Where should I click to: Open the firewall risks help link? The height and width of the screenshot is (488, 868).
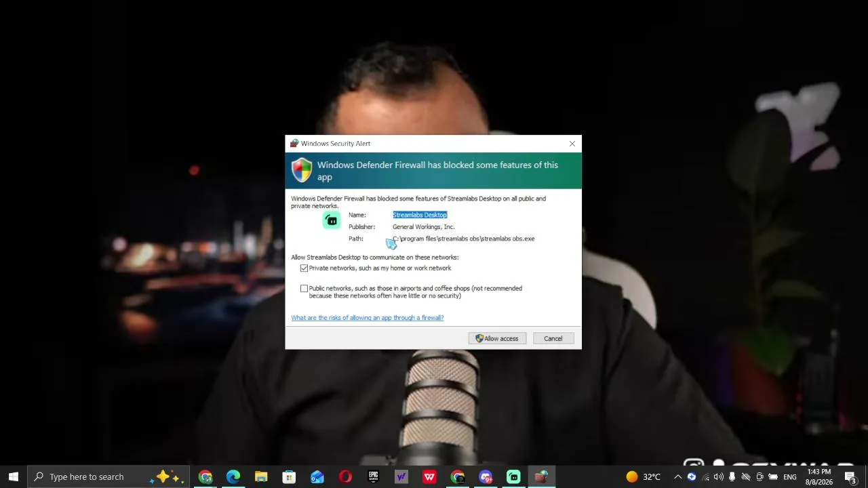pyautogui.click(x=368, y=318)
